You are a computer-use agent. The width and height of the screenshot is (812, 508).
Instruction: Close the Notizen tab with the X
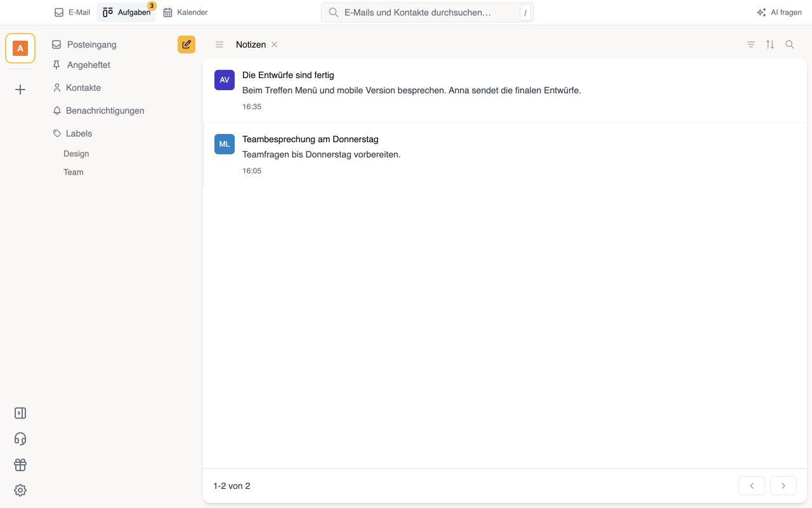point(274,44)
